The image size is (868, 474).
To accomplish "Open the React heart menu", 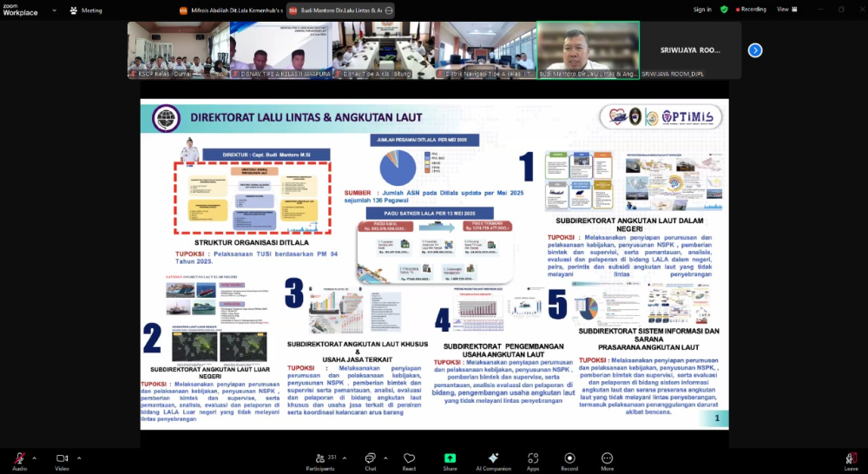I will tap(409, 461).
